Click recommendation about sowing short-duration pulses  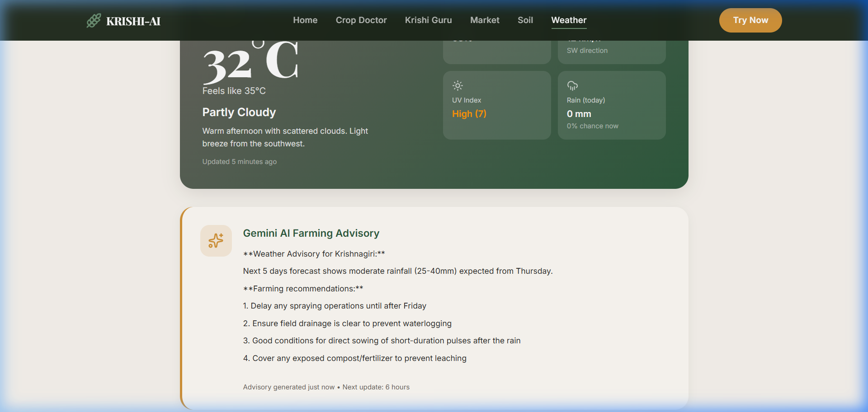pos(382,341)
